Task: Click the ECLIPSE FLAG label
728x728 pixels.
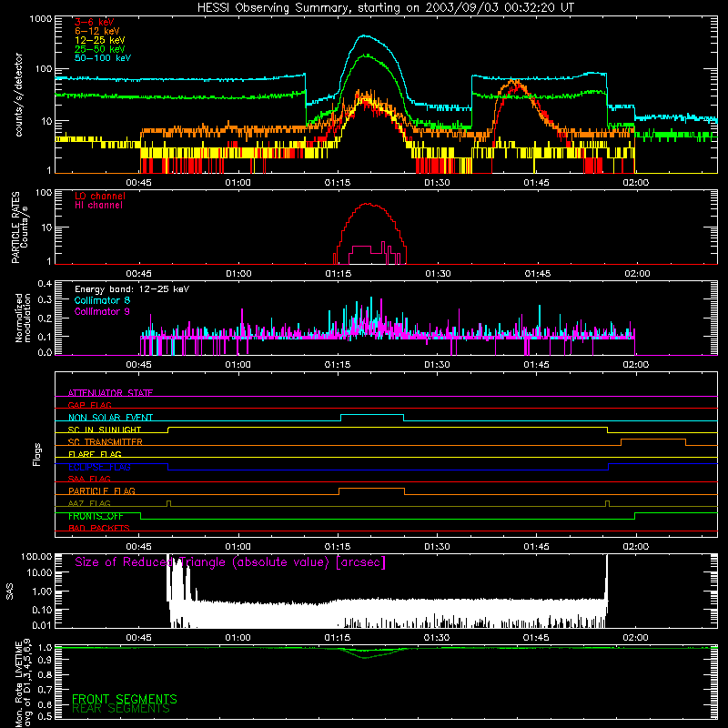Action: pos(99,467)
